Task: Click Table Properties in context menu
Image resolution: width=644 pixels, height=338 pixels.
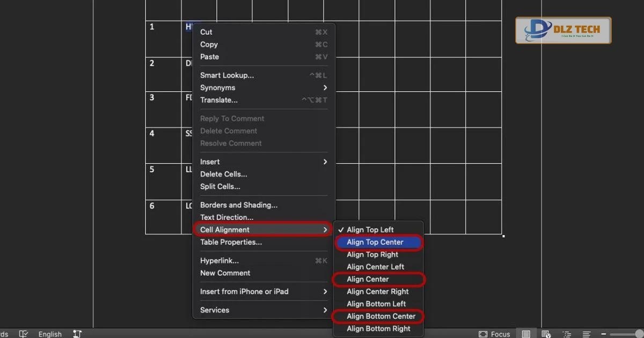Action: click(x=231, y=242)
